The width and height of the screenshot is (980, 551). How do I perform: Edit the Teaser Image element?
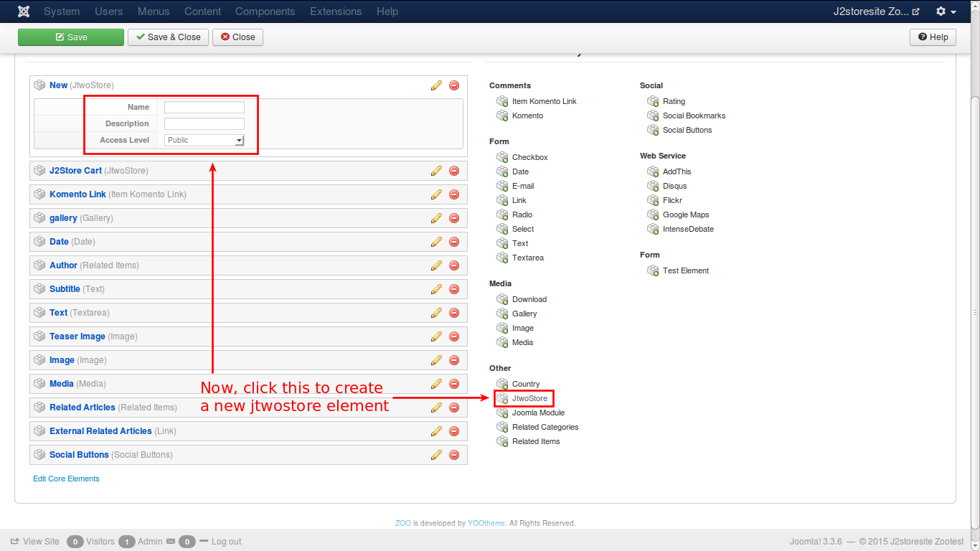tap(436, 336)
